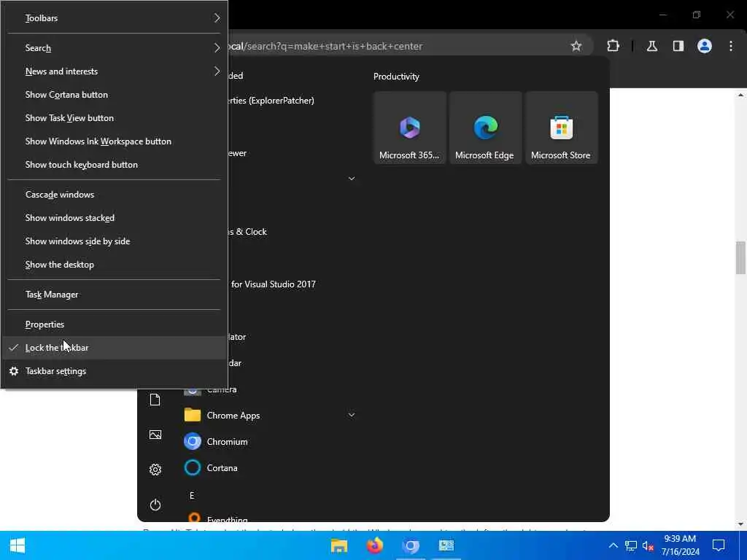
Task: Open File Explorer from the taskbar
Action: click(x=339, y=545)
